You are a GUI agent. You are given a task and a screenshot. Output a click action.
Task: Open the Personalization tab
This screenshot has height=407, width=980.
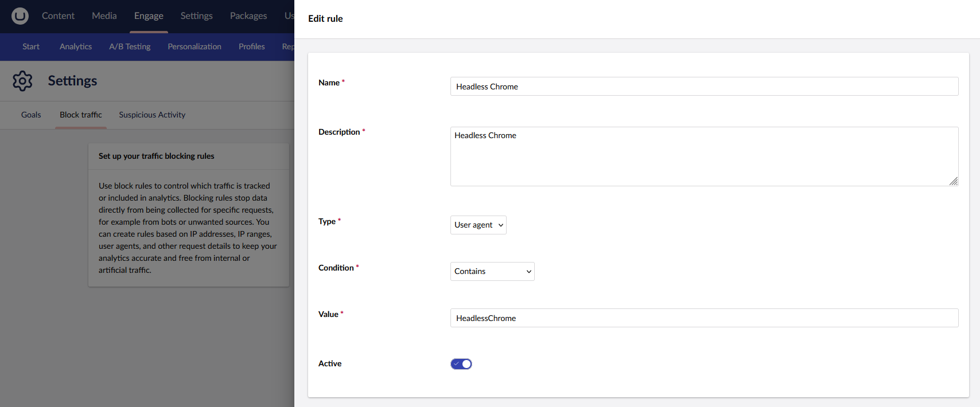195,47
